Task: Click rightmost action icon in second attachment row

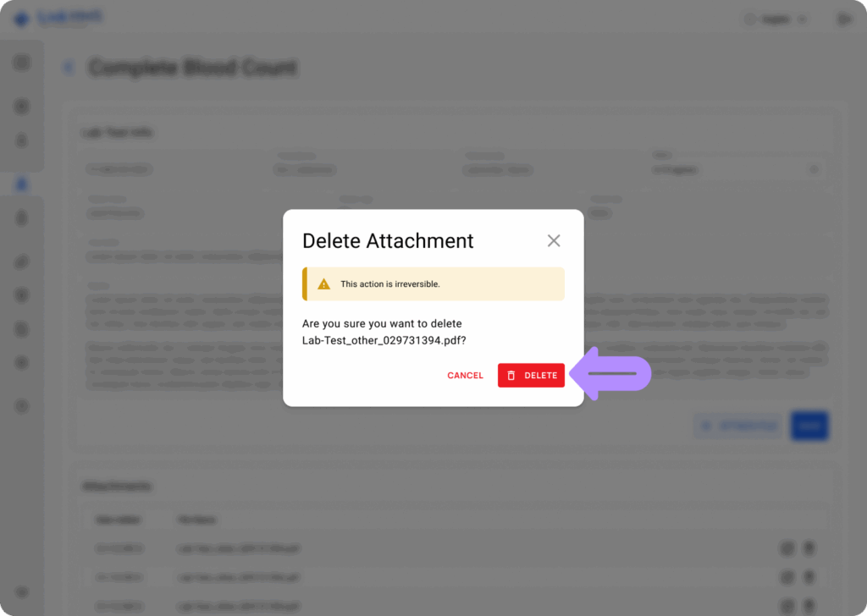Action: pyautogui.click(x=809, y=577)
